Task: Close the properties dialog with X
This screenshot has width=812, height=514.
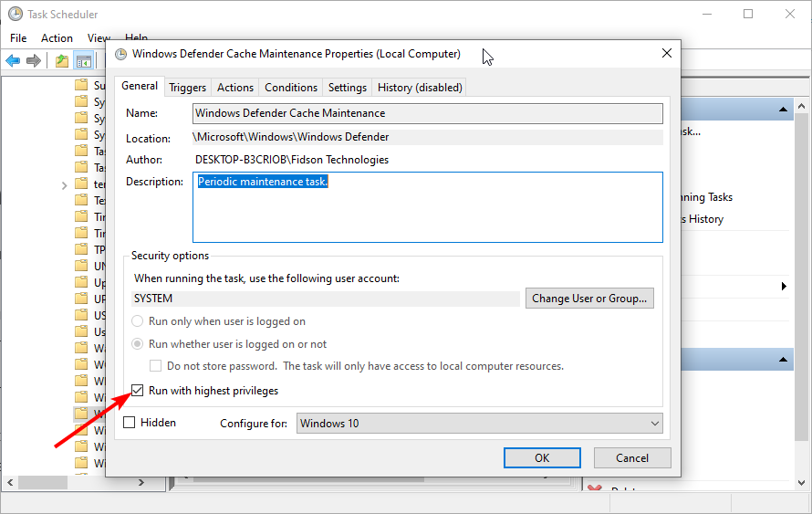Action: pyautogui.click(x=667, y=53)
